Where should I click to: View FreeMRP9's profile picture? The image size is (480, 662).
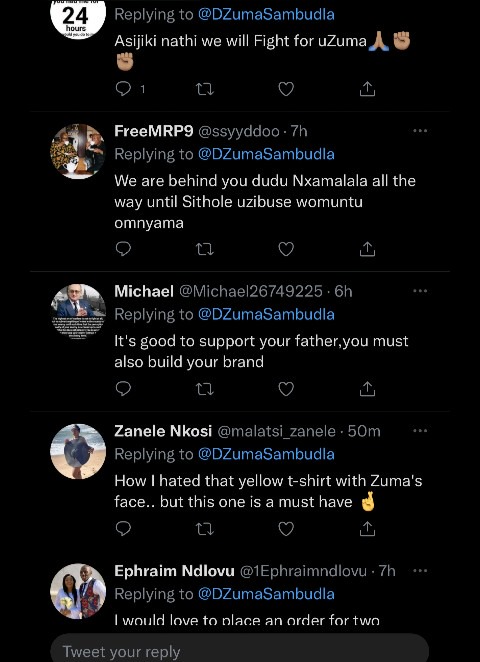78,151
